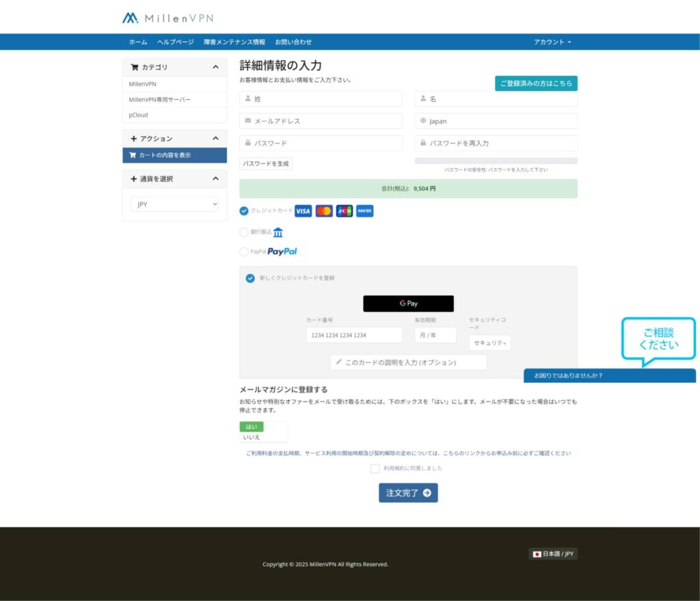Open the 日本語 / JPY language selector

(x=553, y=554)
